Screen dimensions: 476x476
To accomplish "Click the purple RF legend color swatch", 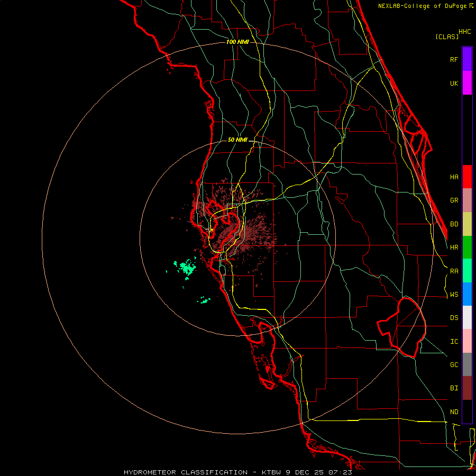I will click(467, 59).
